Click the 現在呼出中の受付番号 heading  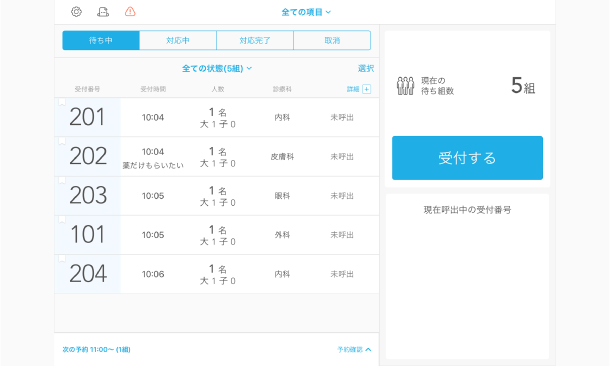[x=467, y=210]
